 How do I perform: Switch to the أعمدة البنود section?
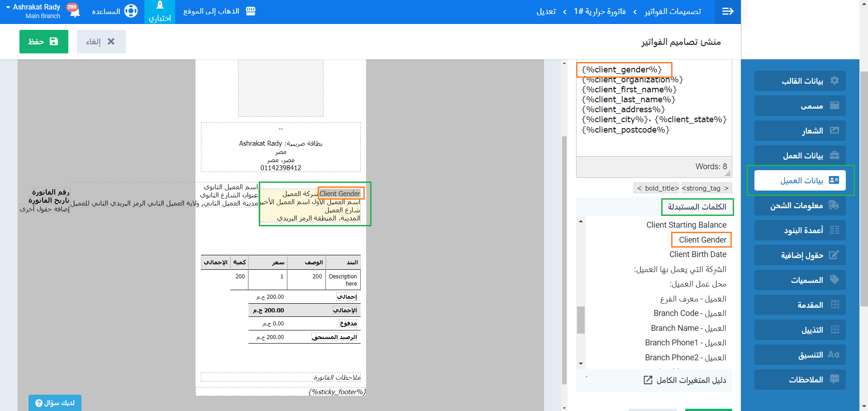point(800,230)
